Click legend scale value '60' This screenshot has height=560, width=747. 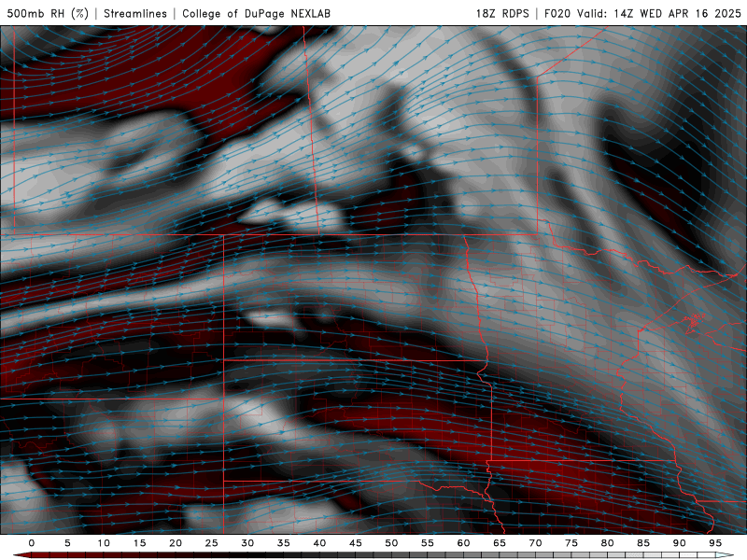click(463, 543)
